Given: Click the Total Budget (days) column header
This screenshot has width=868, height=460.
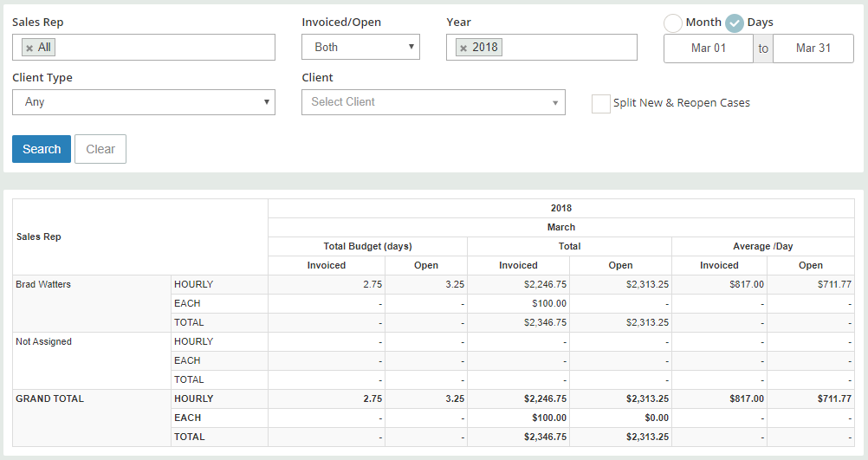Looking at the screenshot, I should 367,246.
